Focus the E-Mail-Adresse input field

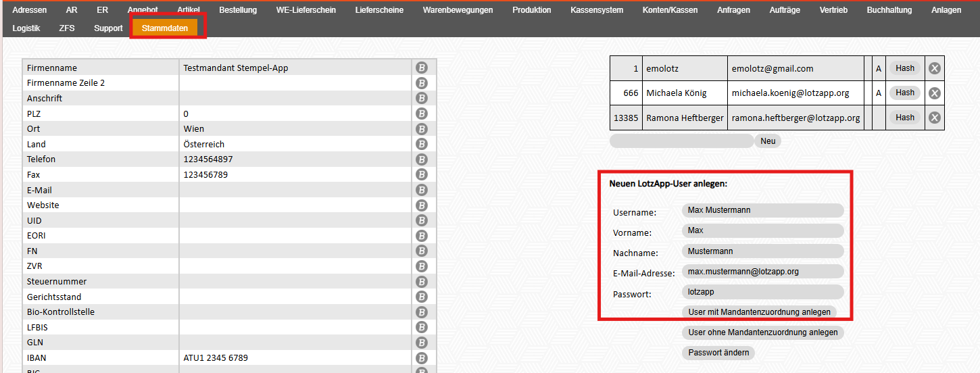(763, 272)
